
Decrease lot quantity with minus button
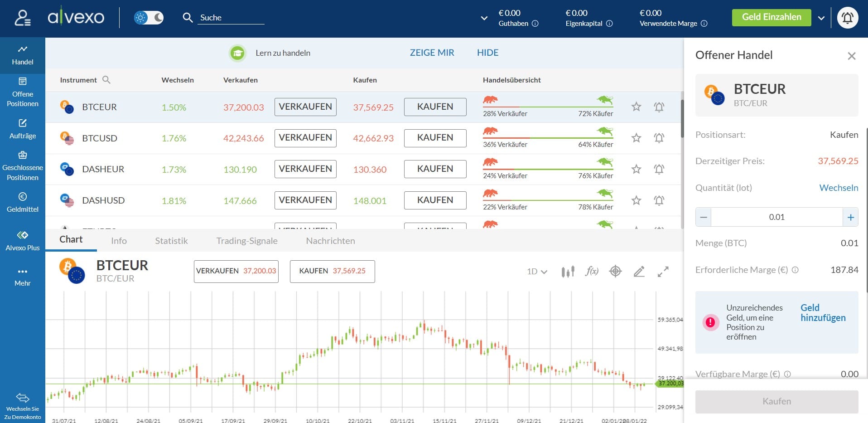coord(703,217)
